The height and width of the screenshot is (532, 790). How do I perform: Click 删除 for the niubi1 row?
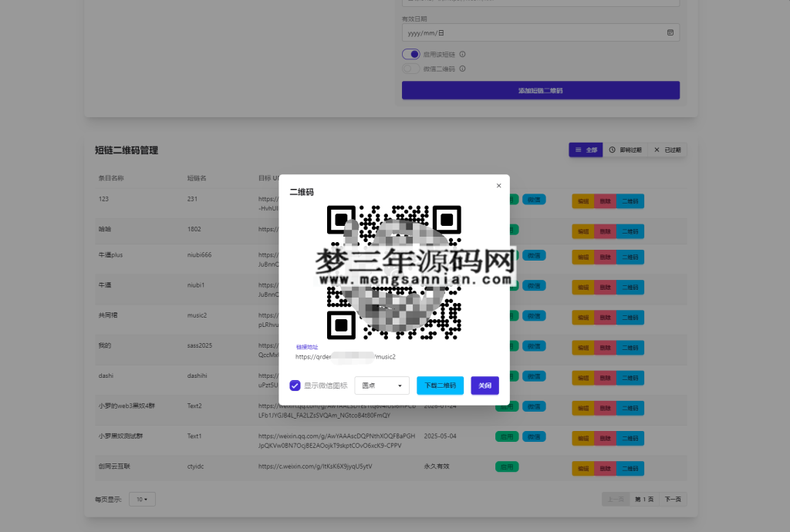[x=605, y=288]
